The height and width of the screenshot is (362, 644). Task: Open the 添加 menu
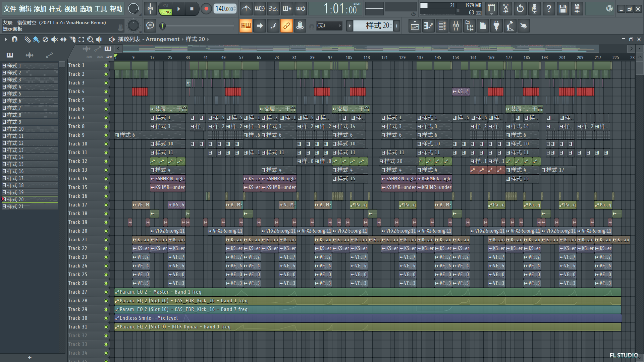pos(40,9)
